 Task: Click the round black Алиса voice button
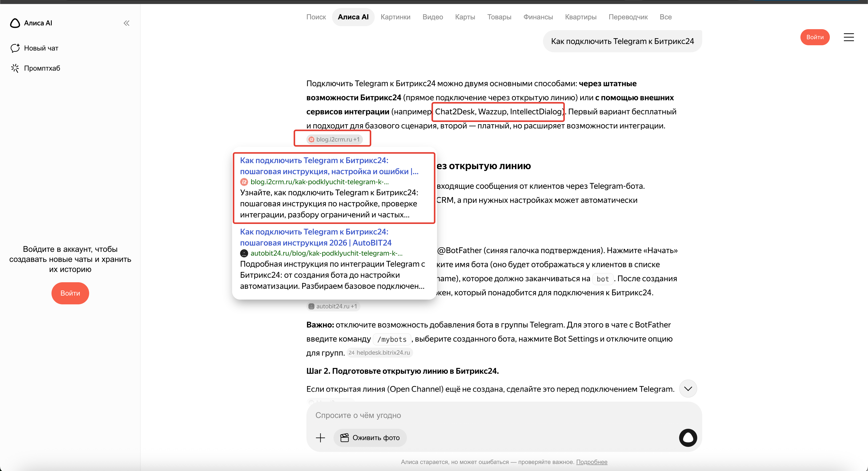pyautogui.click(x=688, y=438)
